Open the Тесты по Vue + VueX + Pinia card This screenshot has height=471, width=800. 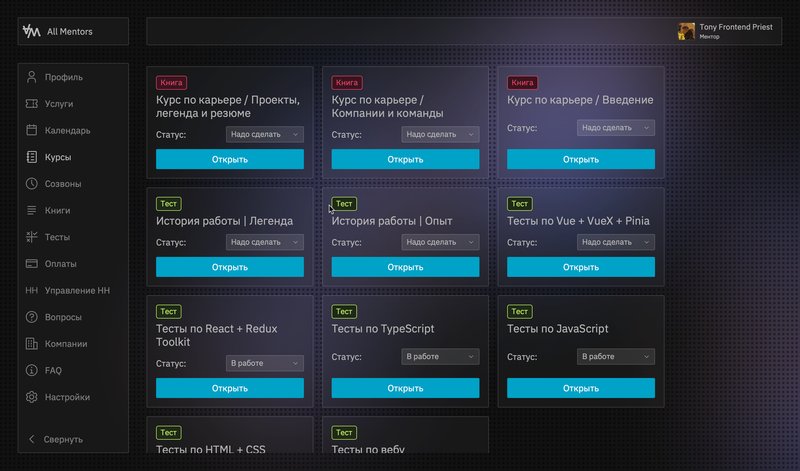pos(581,267)
